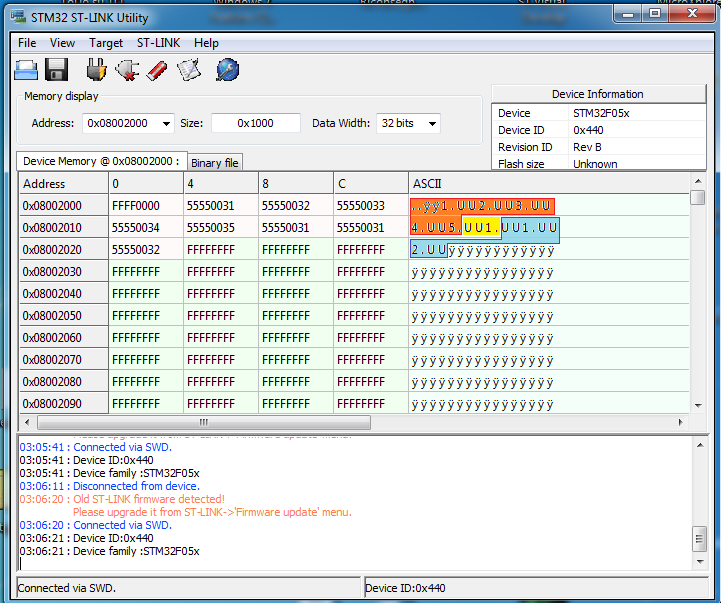Viewport: 721px width, 603px height.
Task: Open the File menu
Action: point(27,43)
